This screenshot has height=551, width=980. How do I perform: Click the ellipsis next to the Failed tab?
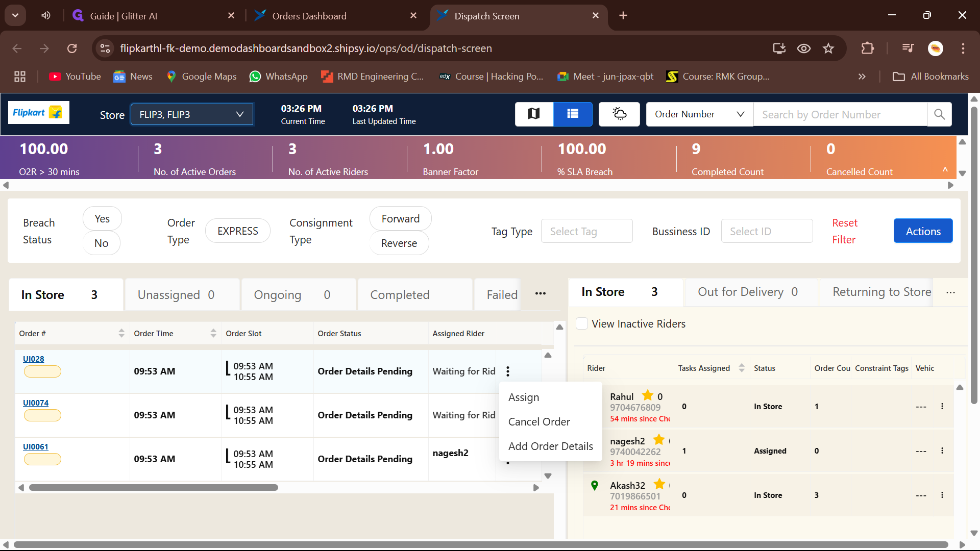[541, 294]
